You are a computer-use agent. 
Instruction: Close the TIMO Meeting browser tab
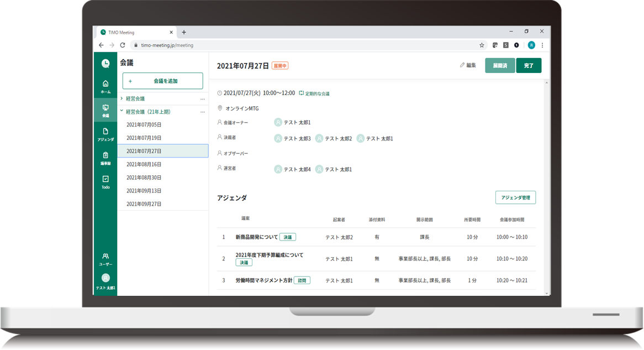tap(171, 33)
